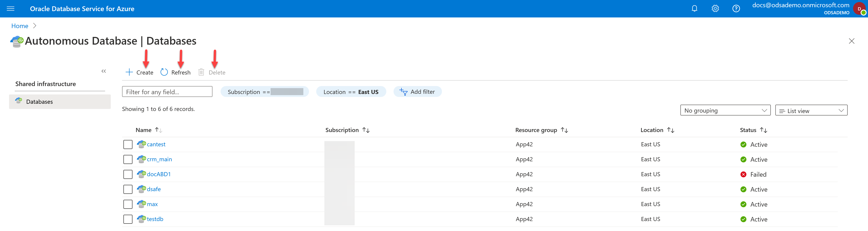Click the Failed status text for docABD1
This screenshot has height=231, width=868.
click(758, 174)
